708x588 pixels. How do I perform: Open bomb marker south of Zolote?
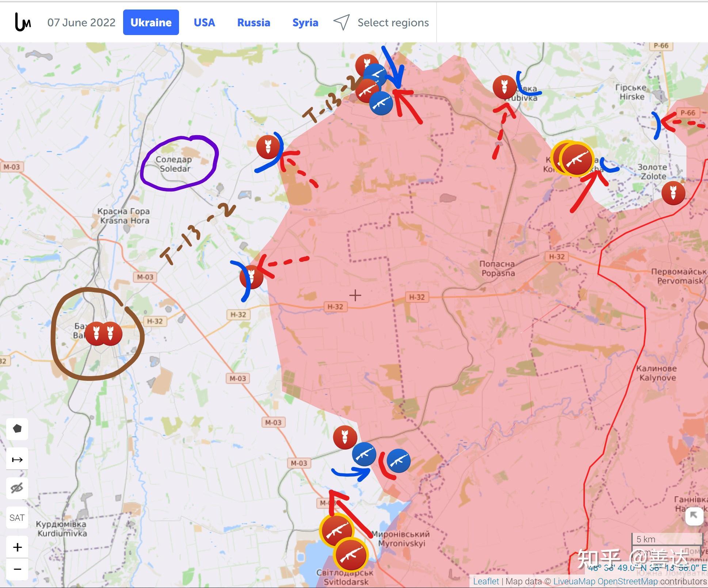click(x=673, y=192)
